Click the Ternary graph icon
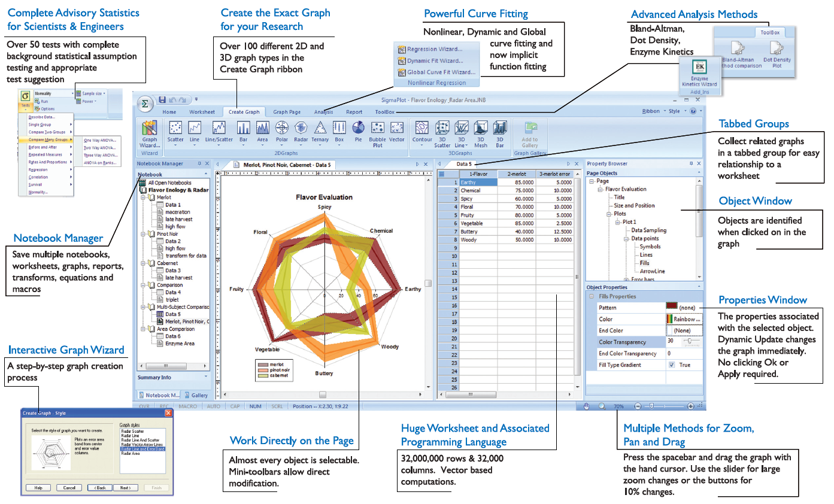This screenshot has height=504, width=834. [x=320, y=128]
